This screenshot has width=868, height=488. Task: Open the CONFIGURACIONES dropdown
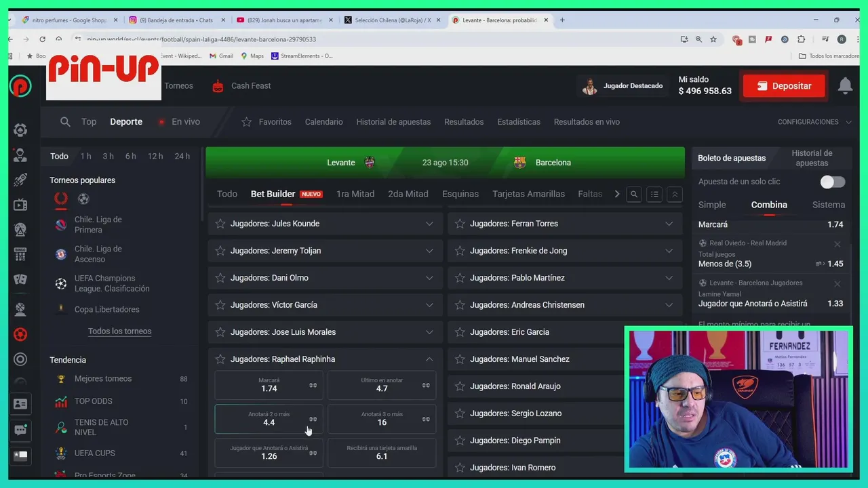pos(814,122)
